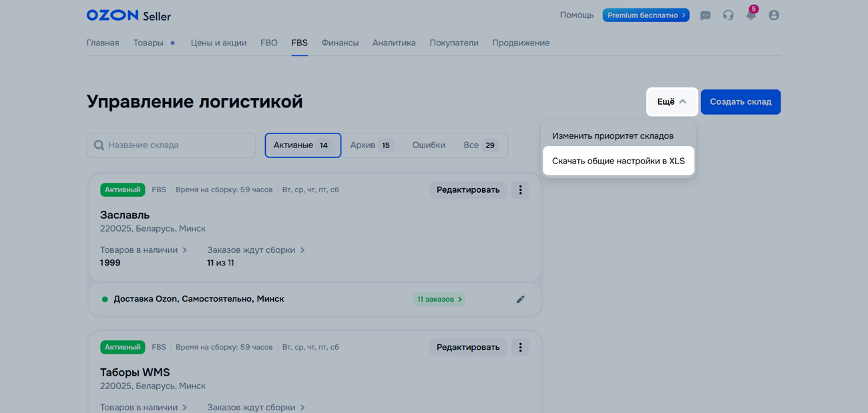The width and height of the screenshot is (868, 413).
Task: Focus the Название склада search field
Action: 177,145
